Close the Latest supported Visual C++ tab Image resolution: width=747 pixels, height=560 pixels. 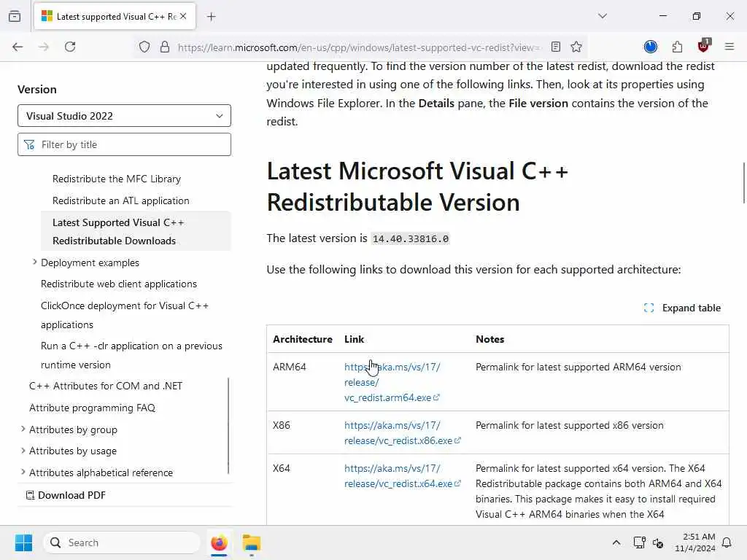(x=183, y=16)
